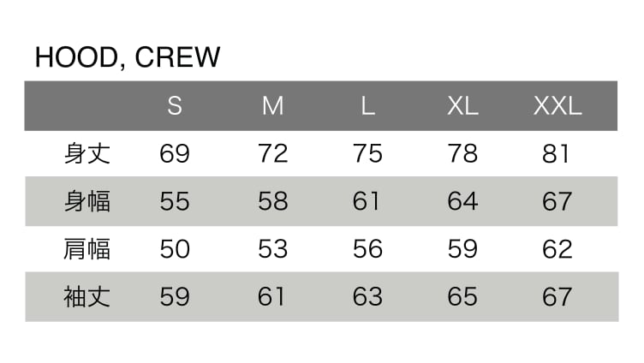Click the 肩幅 value 50 for size S
Viewport: 644px width, 363px height.
(175, 249)
